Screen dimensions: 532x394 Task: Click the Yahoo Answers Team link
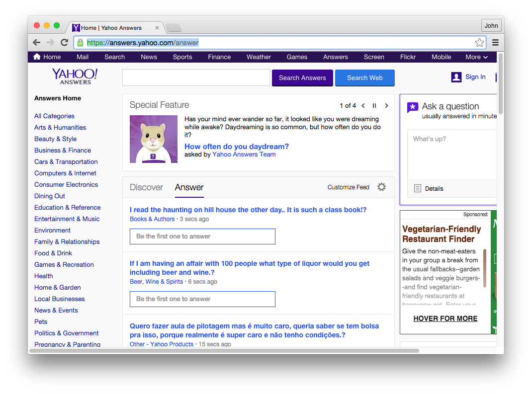[x=244, y=155]
